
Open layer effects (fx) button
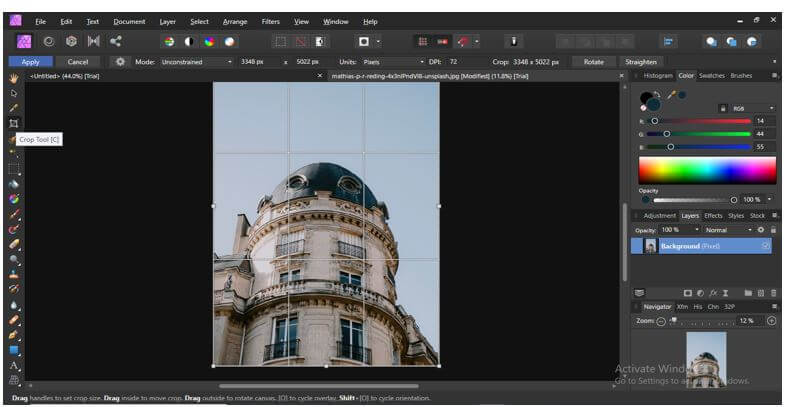pos(714,293)
